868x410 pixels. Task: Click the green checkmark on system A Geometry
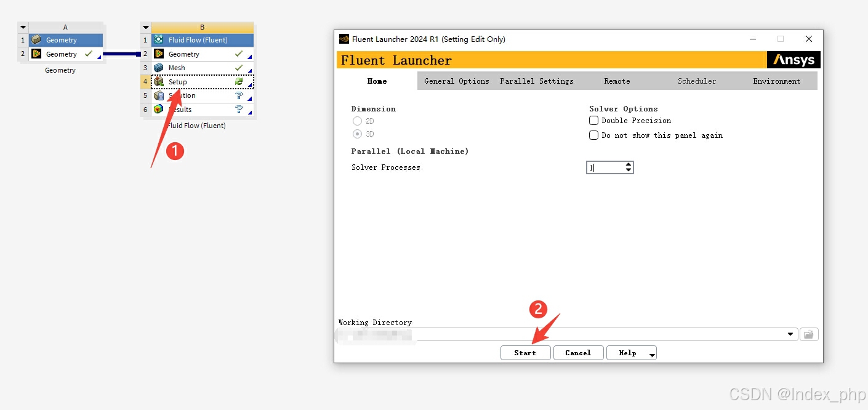click(89, 54)
